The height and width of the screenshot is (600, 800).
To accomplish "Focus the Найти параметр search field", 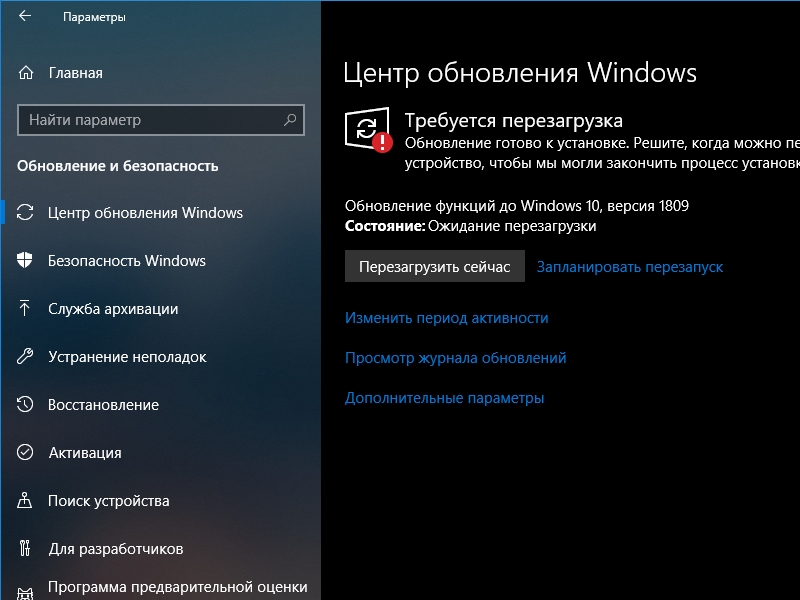I will tap(161, 120).
